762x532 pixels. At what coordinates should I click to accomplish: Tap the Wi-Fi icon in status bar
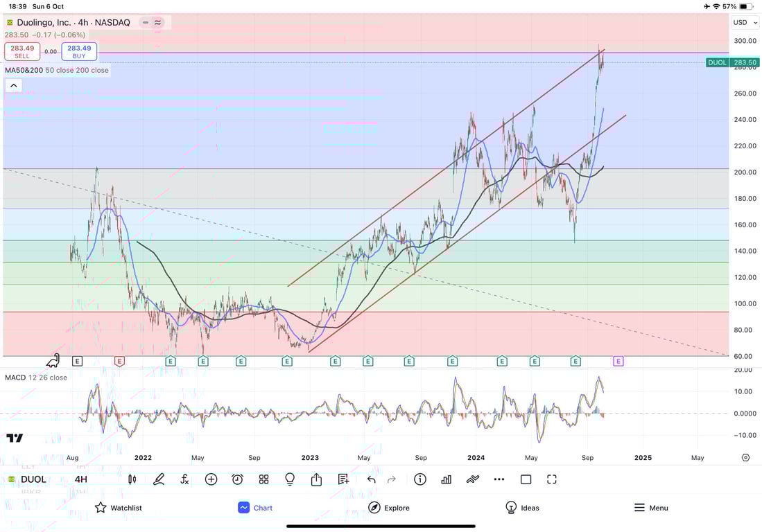coord(716,7)
